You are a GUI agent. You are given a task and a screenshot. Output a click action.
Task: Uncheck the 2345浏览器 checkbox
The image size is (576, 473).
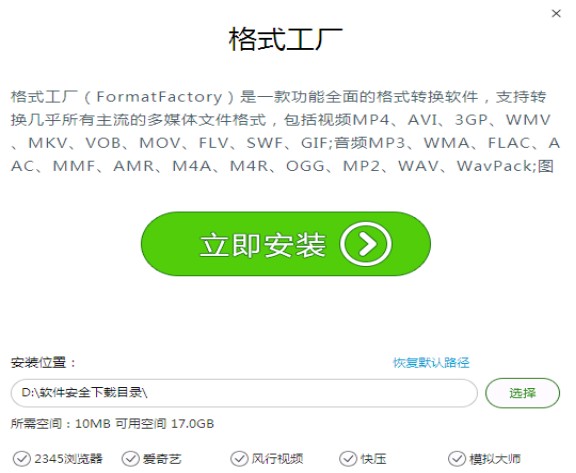(x=22, y=459)
